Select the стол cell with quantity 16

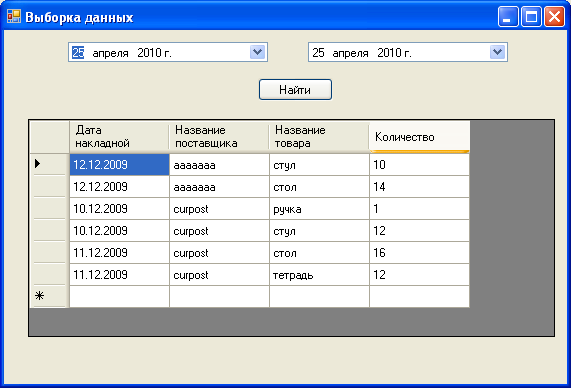pyautogui.click(x=319, y=252)
